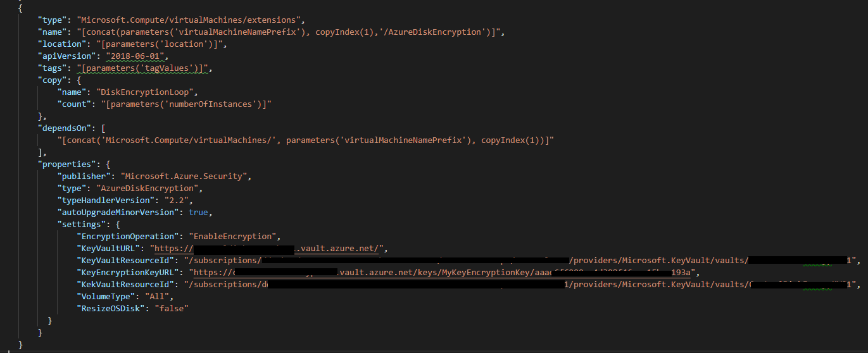Click the value "Microsoft.Compute/virtualMachines/extensions"

(x=188, y=20)
